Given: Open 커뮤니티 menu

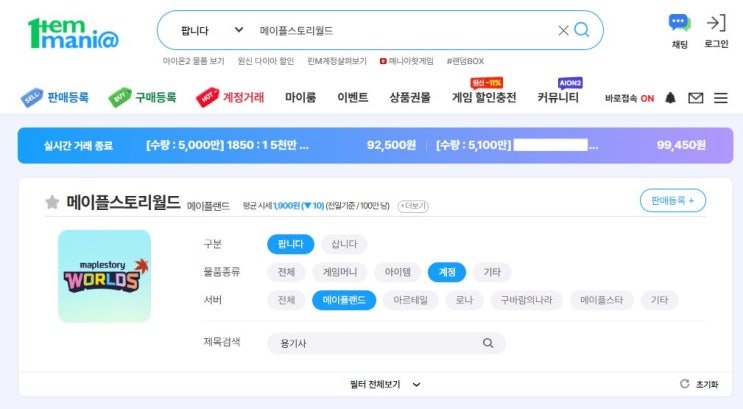Looking at the screenshot, I should pyautogui.click(x=558, y=98).
